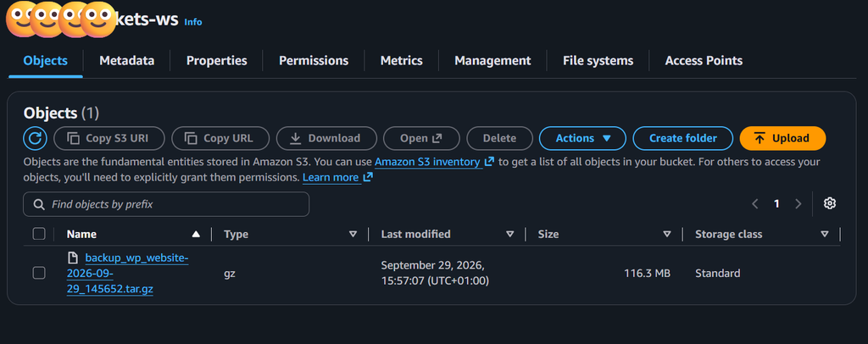Switch to the Properties tab
Viewport: 868px width, 344px height.
pyautogui.click(x=216, y=60)
